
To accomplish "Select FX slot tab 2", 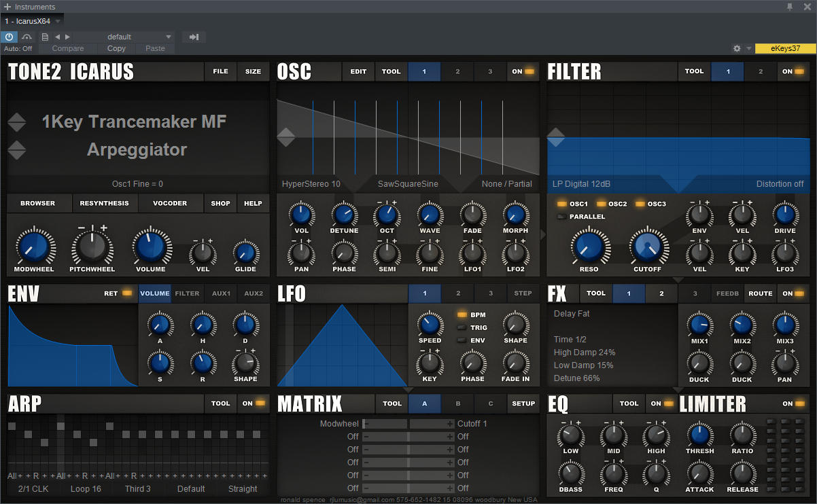I will (x=661, y=293).
